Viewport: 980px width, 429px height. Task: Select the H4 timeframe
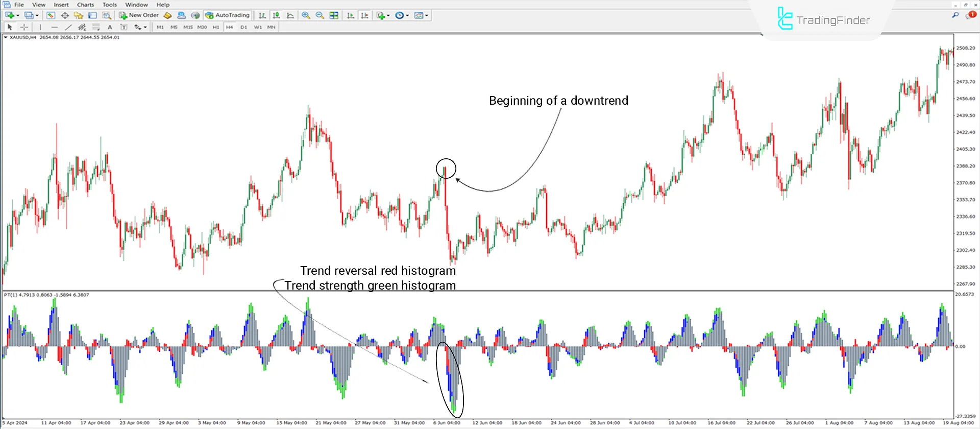coord(230,27)
